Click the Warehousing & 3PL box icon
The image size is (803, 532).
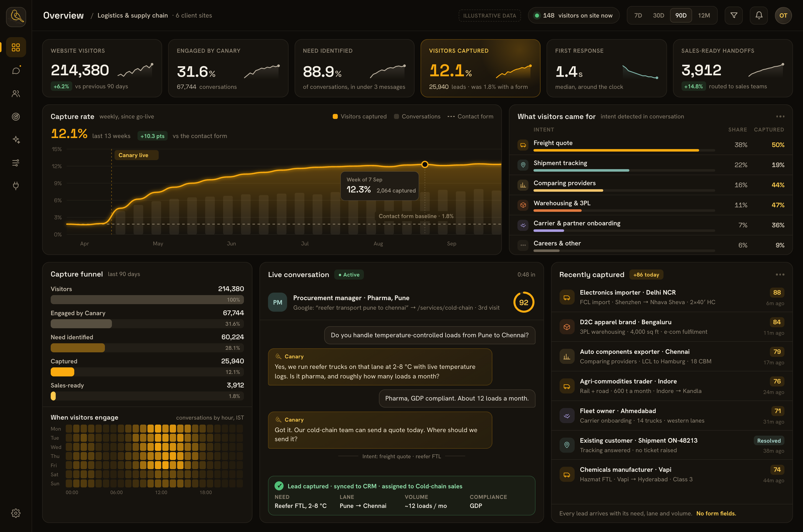(523, 205)
